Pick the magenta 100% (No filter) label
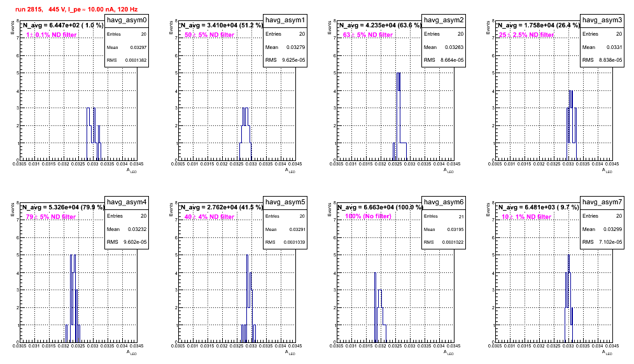 click(x=368, y=216)
